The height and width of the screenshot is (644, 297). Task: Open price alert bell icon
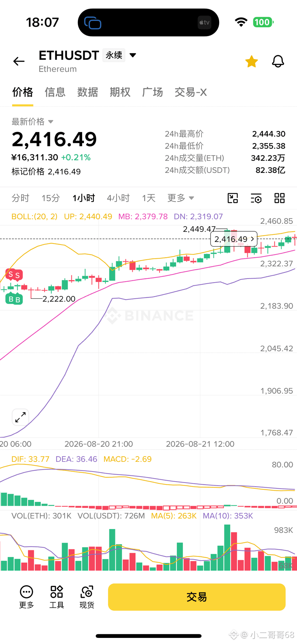coord(278,61)
